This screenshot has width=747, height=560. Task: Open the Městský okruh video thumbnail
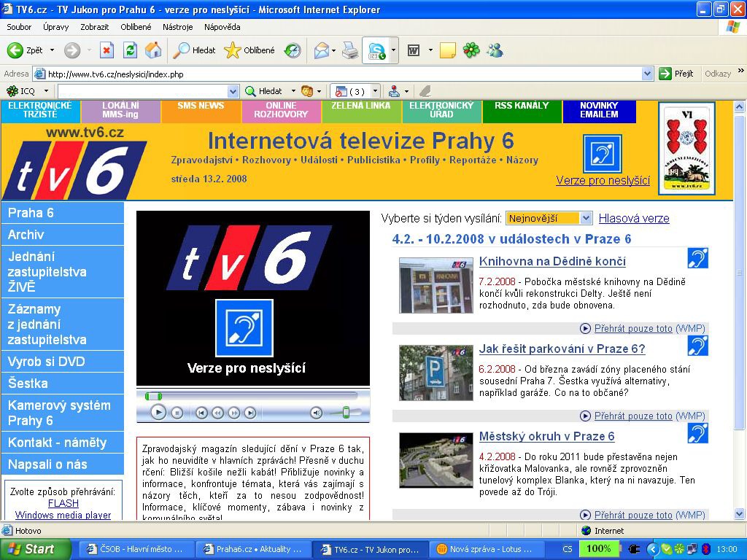436,461
